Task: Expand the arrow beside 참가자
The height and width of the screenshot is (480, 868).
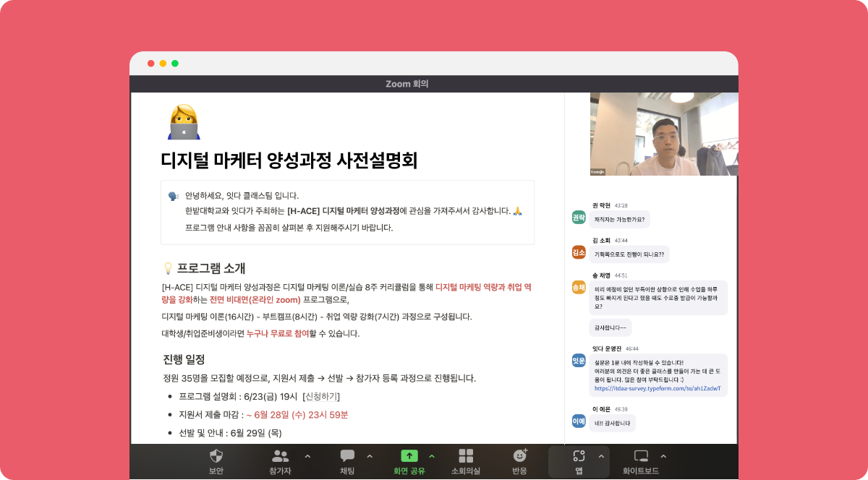Action: pyautogui.click(x=307, y=456)
